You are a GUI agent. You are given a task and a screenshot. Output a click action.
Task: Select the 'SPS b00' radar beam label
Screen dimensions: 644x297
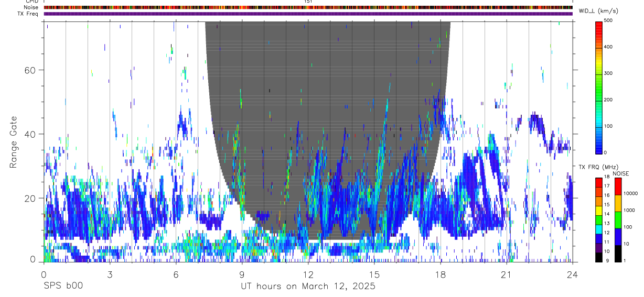click(x=63, y=287)
